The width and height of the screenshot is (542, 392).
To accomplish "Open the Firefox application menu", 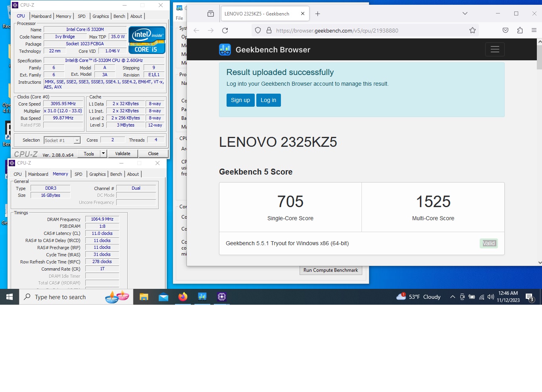I will 534,31.
